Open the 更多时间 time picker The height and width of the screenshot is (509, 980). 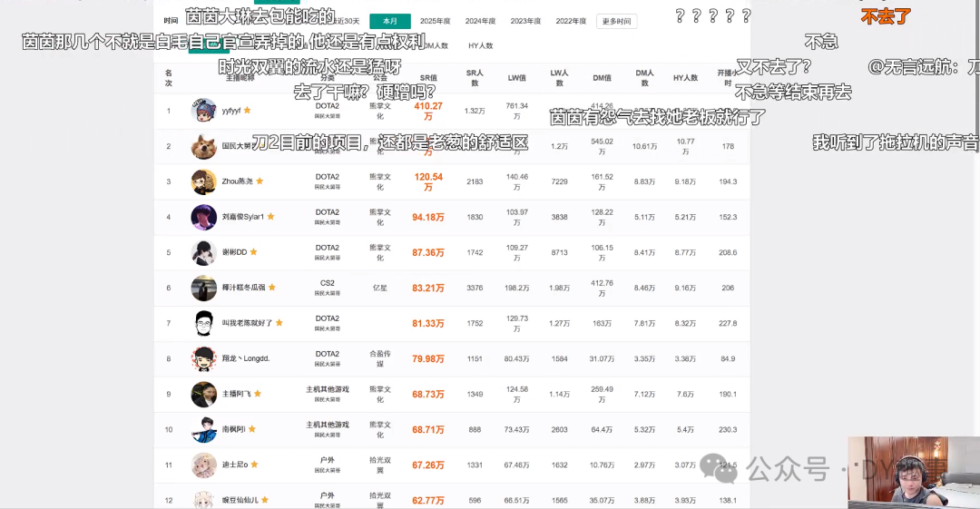pos(617,21)
